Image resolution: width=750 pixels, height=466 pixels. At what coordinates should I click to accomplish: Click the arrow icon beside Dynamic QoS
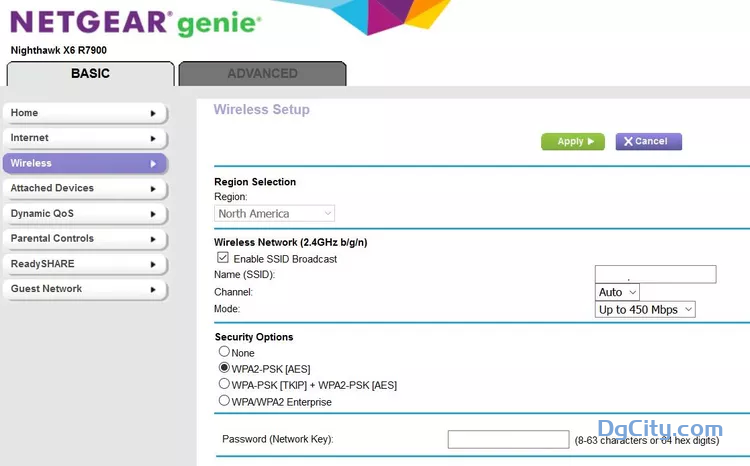[153, 214]
